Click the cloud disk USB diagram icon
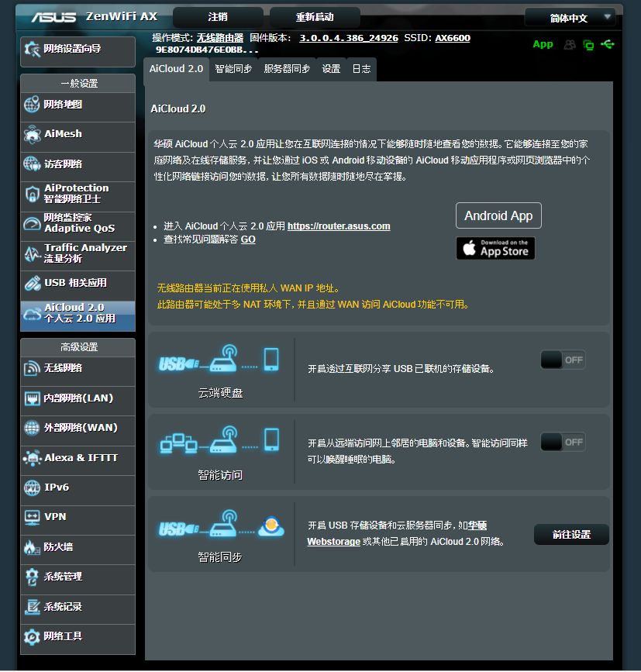This screenshot has width=641, height=672. click(x=219, y=359)
